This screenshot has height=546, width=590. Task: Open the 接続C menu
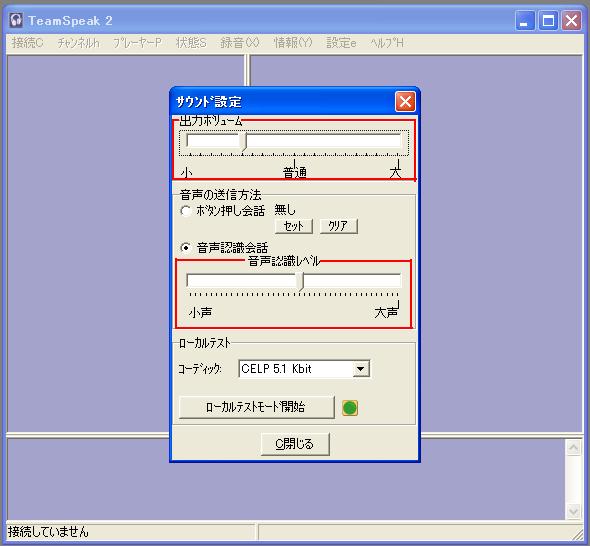27,43
